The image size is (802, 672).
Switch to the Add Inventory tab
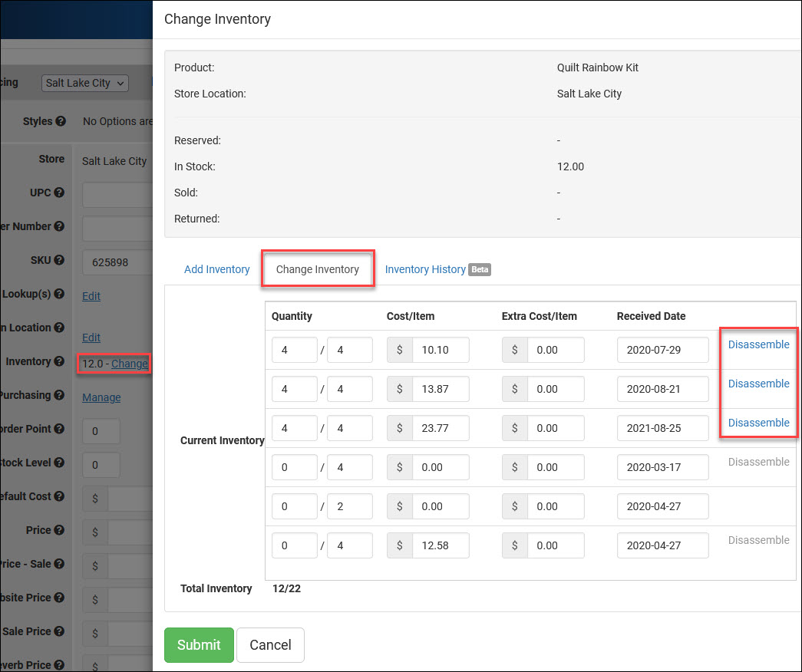click(x=216, y=269)
